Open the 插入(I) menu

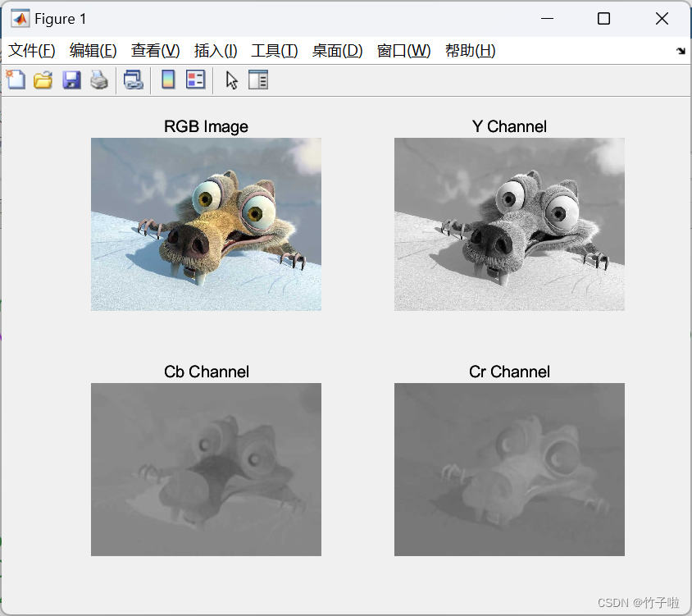tap(215, 50)
